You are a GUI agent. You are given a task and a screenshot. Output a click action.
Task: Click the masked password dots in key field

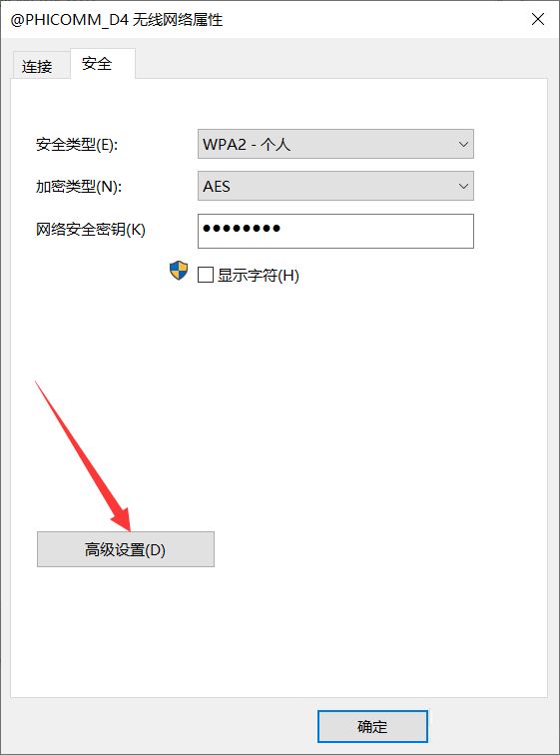pyautogui.click(x=242, y=229)
